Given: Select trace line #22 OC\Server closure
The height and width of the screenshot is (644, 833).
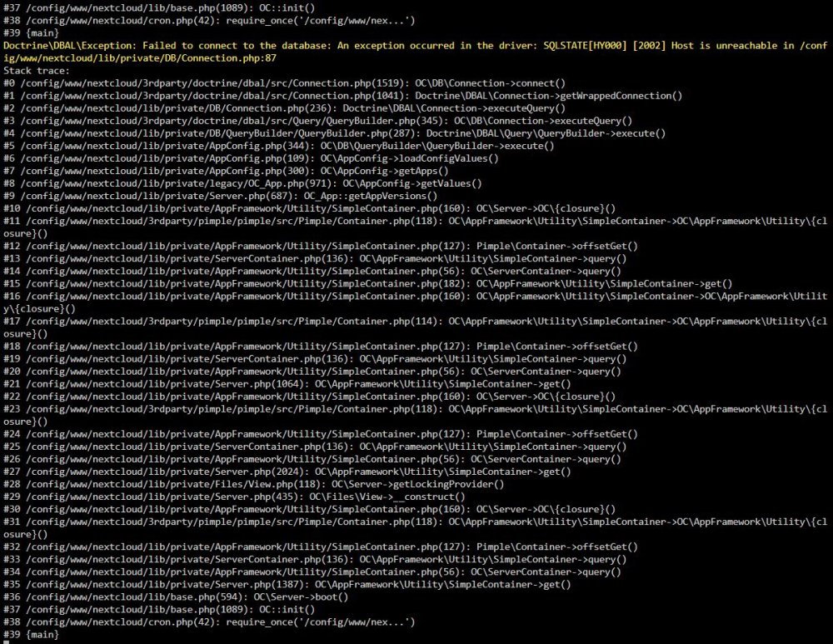Looking at the screenshot, I should [309, 397].
